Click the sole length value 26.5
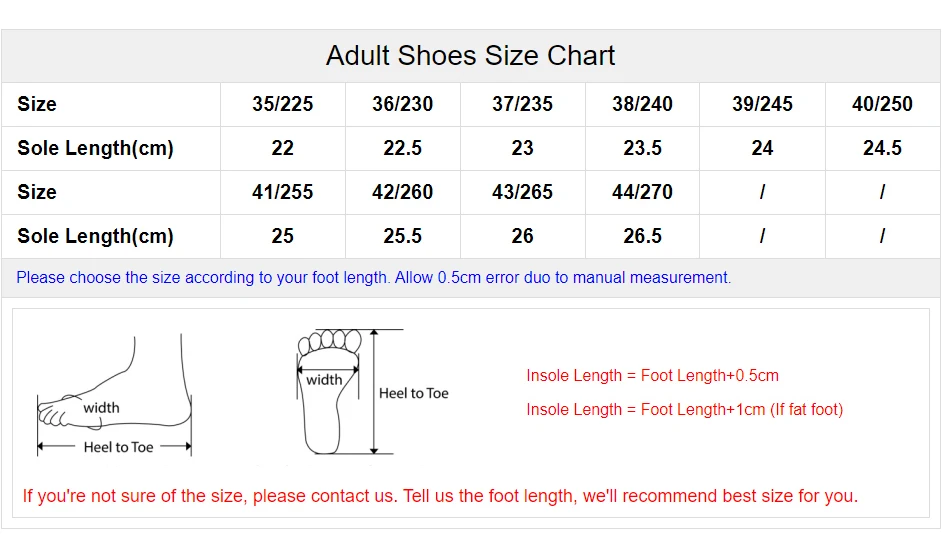Screen dimensions: 942x560 click(642, 236)
